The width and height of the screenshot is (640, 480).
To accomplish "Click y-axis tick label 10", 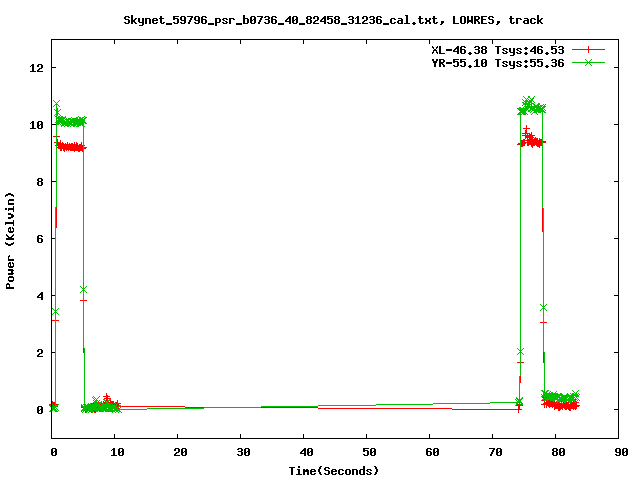I will [37, 125].
